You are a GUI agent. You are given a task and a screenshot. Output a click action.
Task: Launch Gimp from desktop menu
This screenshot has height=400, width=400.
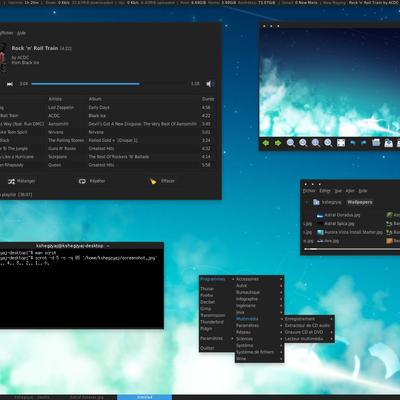click(x=217, y=309)
